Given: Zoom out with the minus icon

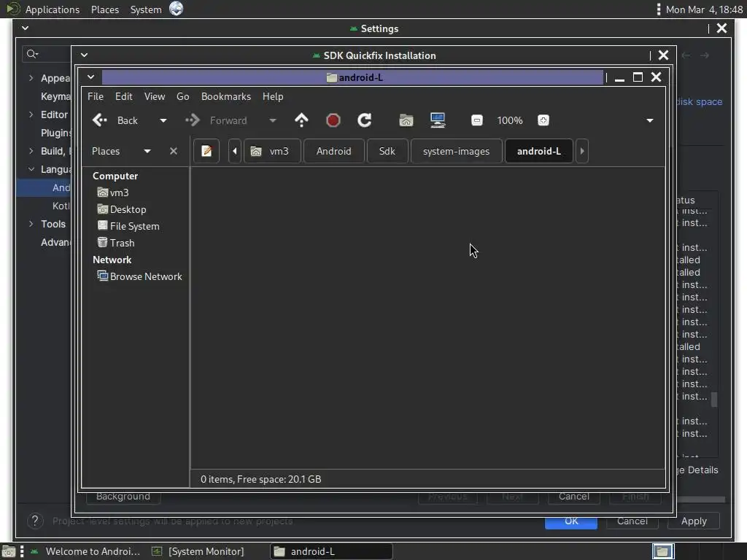Looking at the screenshot, I should pos(477,120).
